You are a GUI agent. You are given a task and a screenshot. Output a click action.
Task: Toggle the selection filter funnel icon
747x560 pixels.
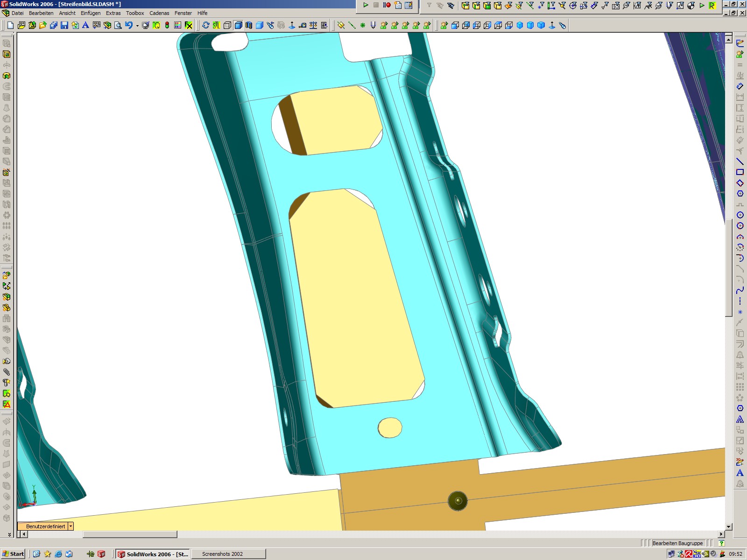[429, 6]
